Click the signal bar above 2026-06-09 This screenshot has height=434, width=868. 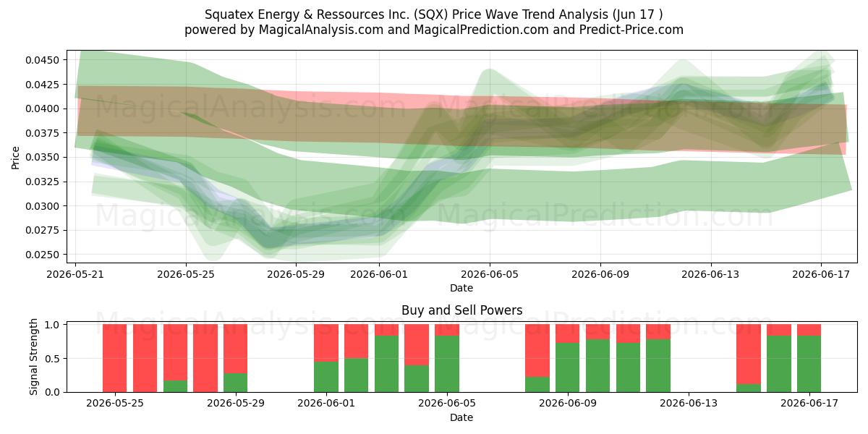coord(568,358)
